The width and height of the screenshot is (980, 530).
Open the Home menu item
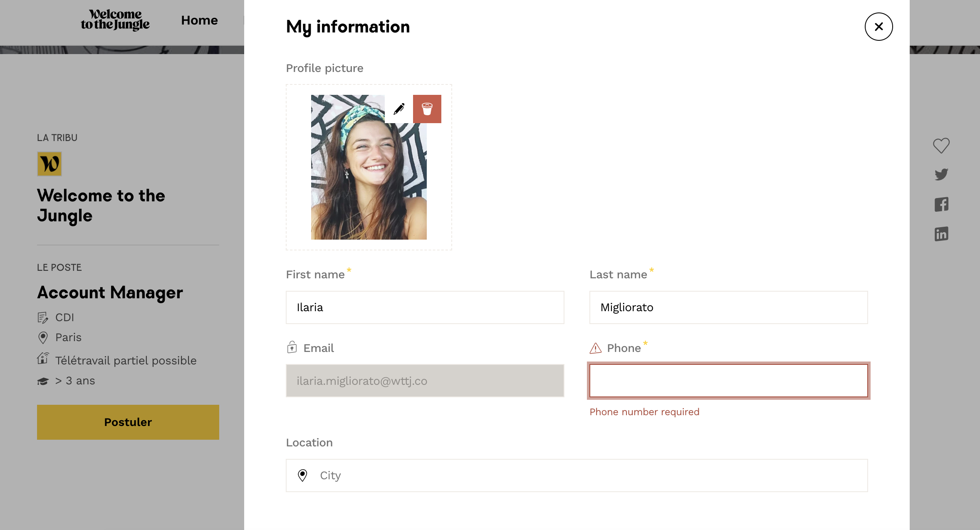pos(199,20)
